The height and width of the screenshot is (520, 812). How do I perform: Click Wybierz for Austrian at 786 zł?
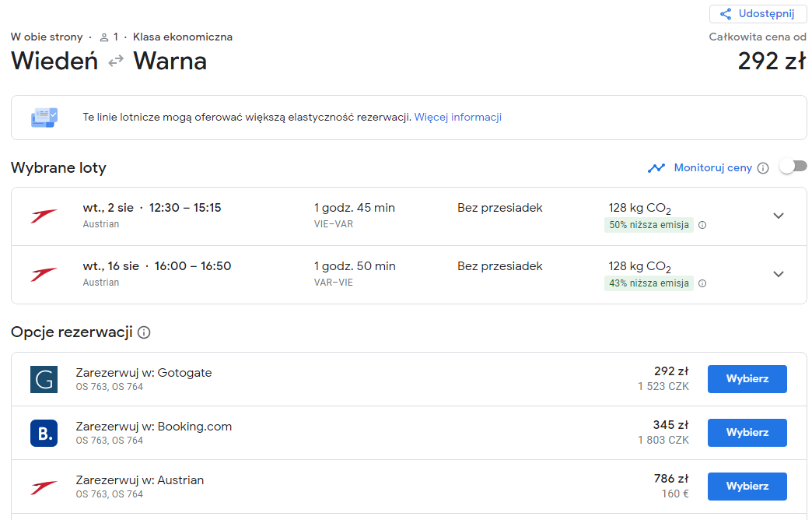pos(747,487)
